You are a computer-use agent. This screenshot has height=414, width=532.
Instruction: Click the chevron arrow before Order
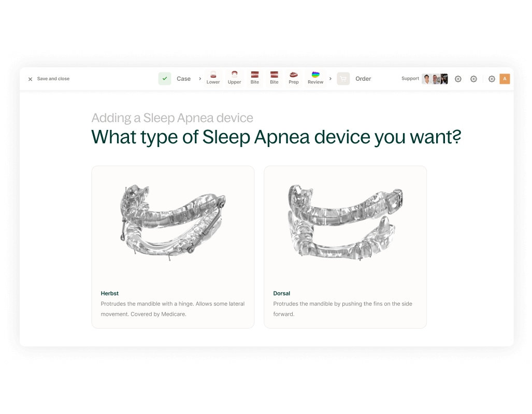click(330, 79)
